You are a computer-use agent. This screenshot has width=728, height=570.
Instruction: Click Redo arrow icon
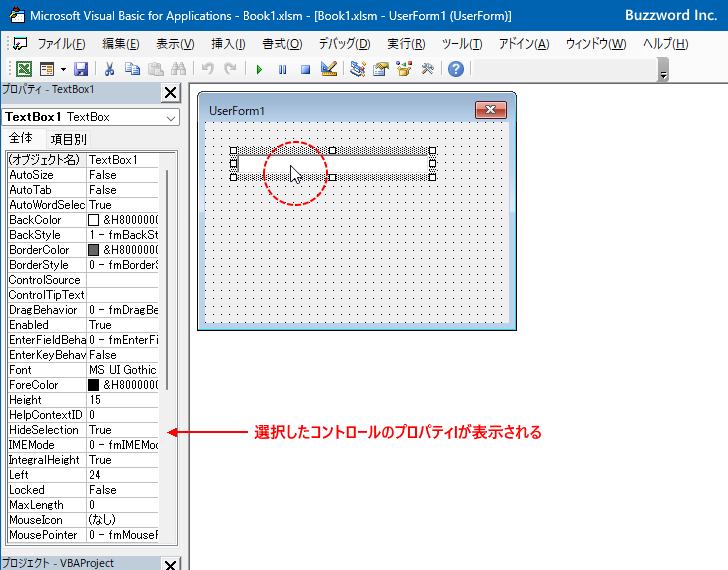click(x=230, y=69)
